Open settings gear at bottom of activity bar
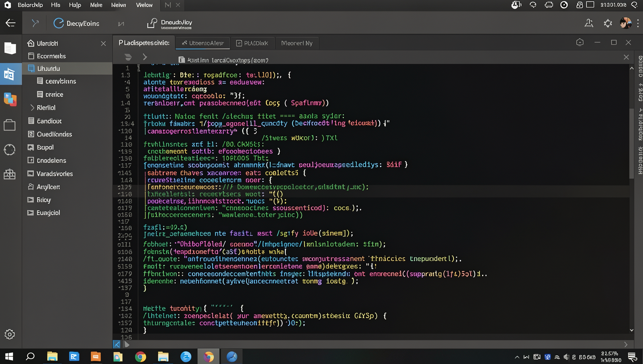The image size is (643, 364). click(10, 334)
